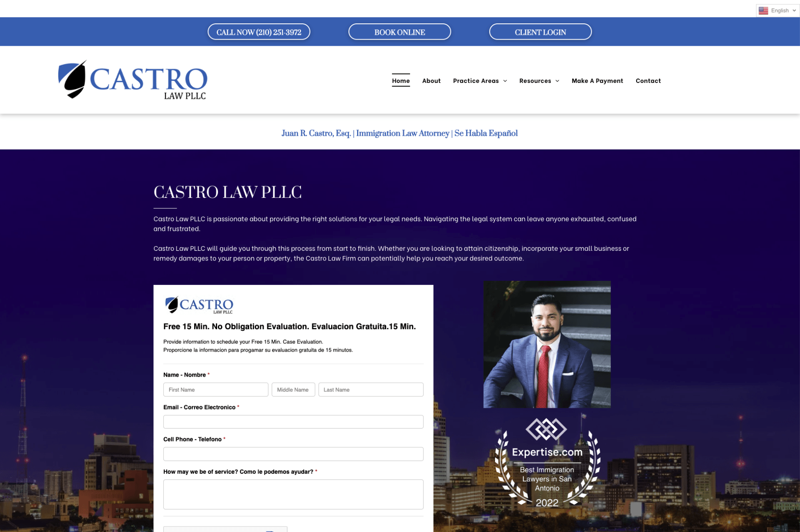
Task: Open the Contact page from navigation
Action: pos(648,80)
